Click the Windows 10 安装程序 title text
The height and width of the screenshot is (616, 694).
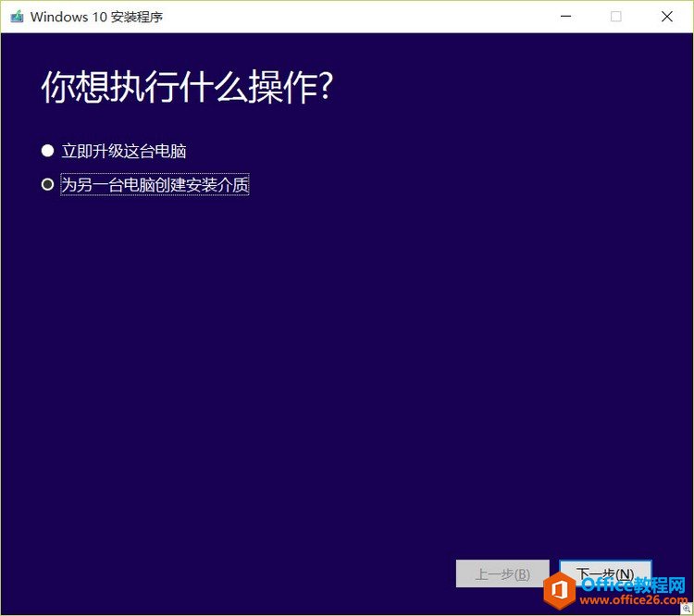tap(96, 17)
